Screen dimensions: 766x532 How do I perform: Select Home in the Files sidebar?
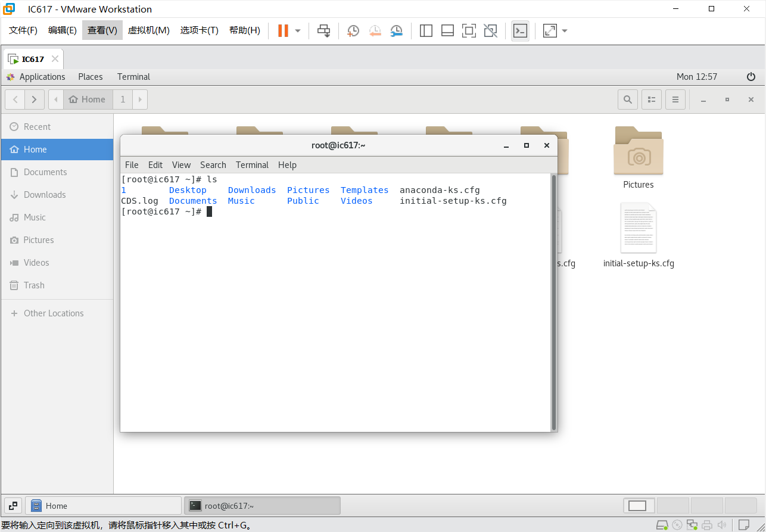57,150
